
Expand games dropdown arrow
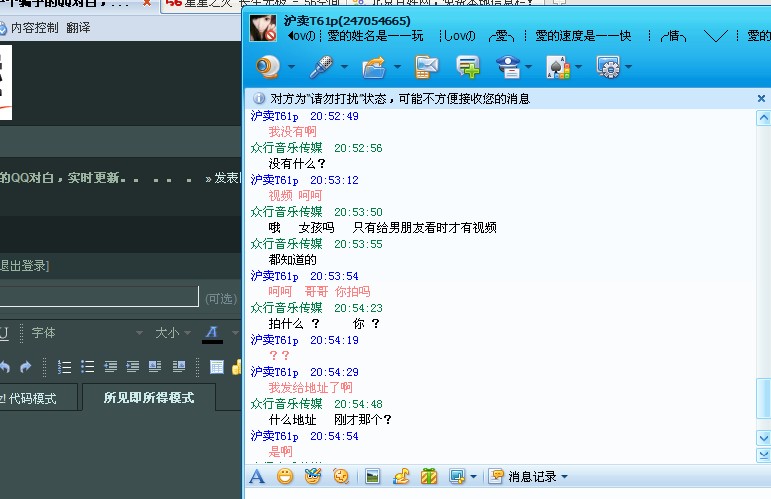pos(578,67)
